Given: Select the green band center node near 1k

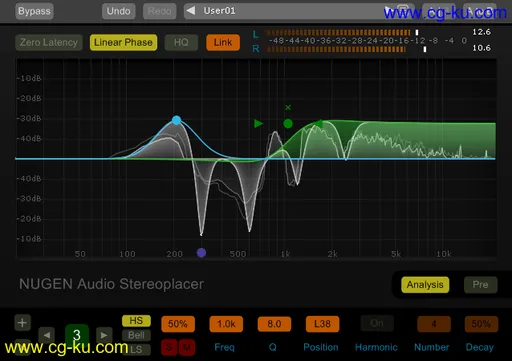Looking at the screenshot, I should point(288,124).
